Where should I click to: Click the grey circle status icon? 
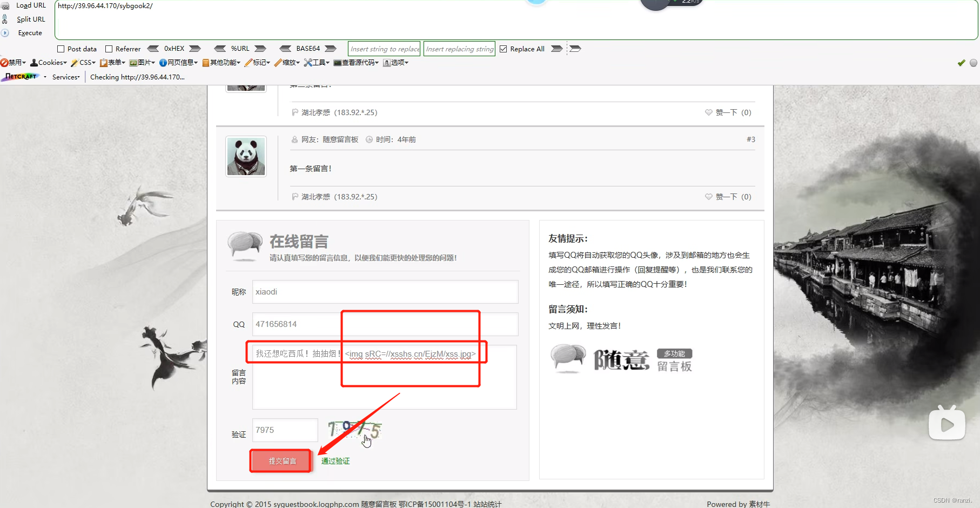click(x=974, y=63)
